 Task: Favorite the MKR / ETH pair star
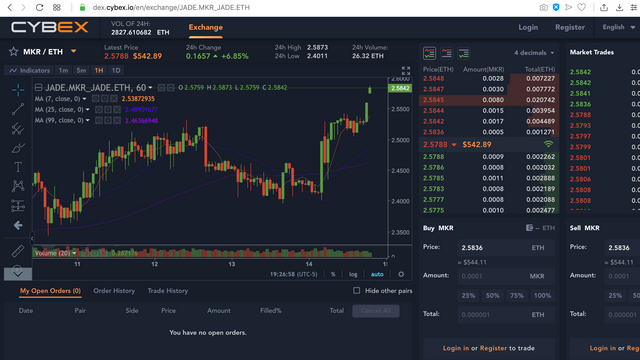pyautogui.click(x=13, y=51)
